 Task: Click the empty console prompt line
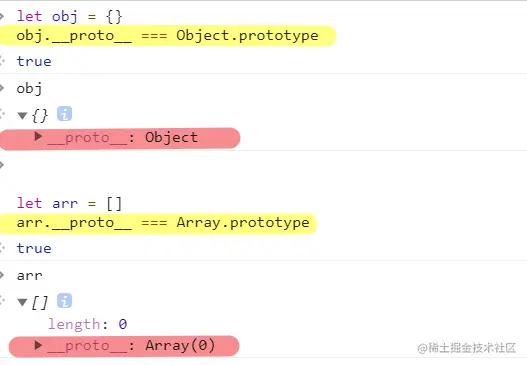click(x=264, y=165)
